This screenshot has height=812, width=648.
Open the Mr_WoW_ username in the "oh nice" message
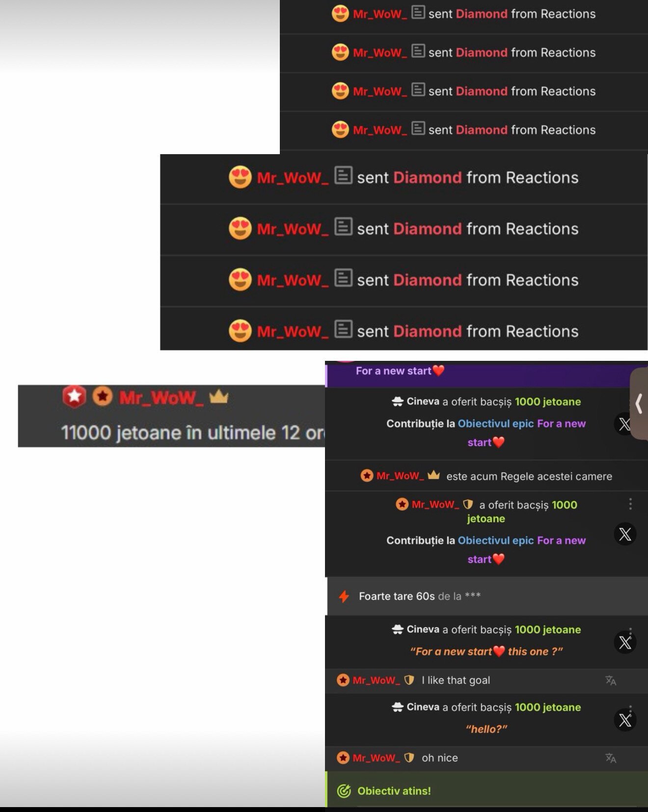pyautogui.click(x=376, y=758)
